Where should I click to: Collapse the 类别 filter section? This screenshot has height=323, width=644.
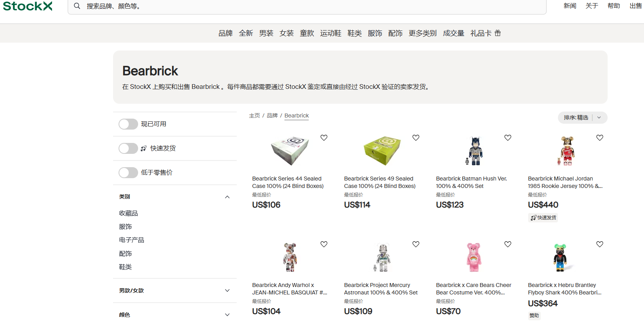227,197
